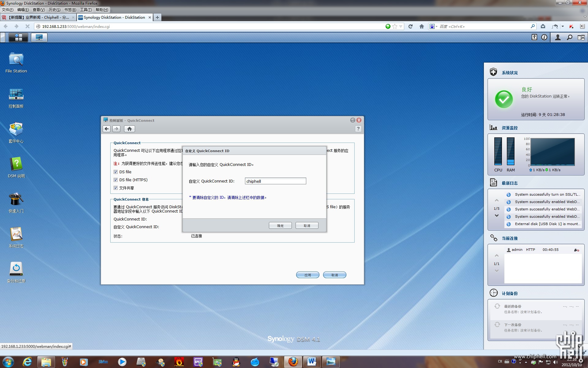
Task: Open the 查看(V) Firefox menu
Action: pyautogui.click(x=39, y=10)
